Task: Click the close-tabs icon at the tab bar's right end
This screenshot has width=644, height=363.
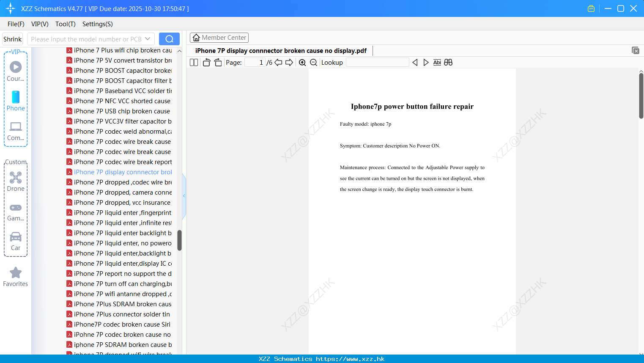Action: point(636,50)
